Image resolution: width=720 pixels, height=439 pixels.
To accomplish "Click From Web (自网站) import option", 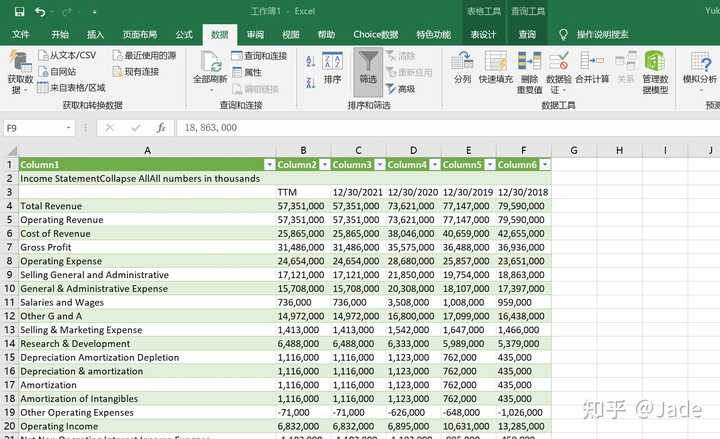I will tap(57, 72).
